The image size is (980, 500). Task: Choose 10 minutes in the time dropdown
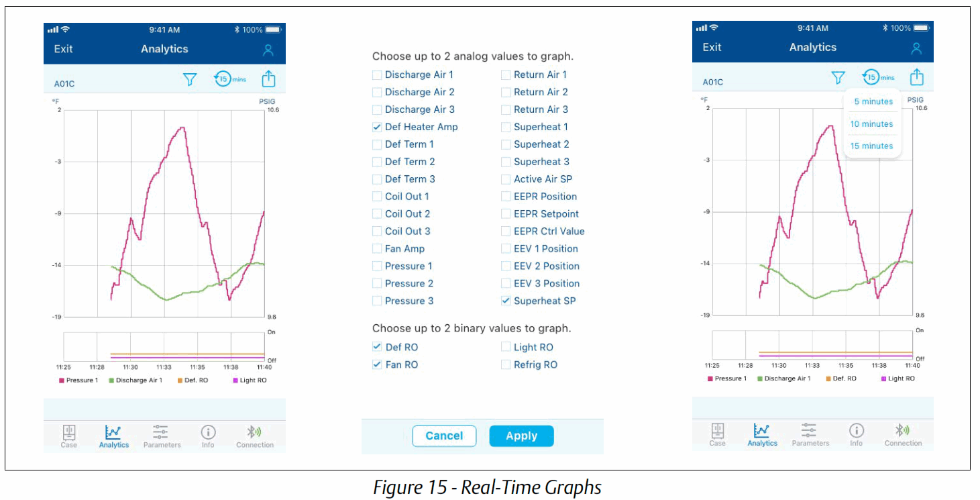tap(873, 123)
